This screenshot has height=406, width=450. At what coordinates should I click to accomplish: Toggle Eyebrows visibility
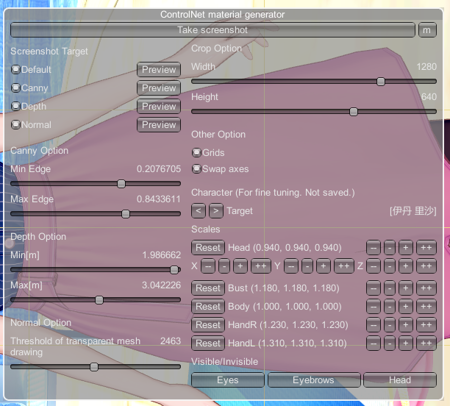[313, 380]
